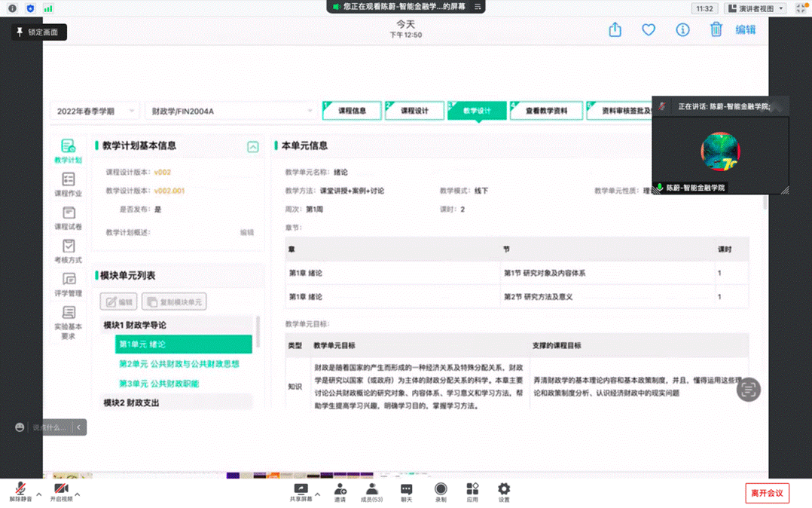Click the 说点什么 chat input field
The image size is (812, 508).
49,427
